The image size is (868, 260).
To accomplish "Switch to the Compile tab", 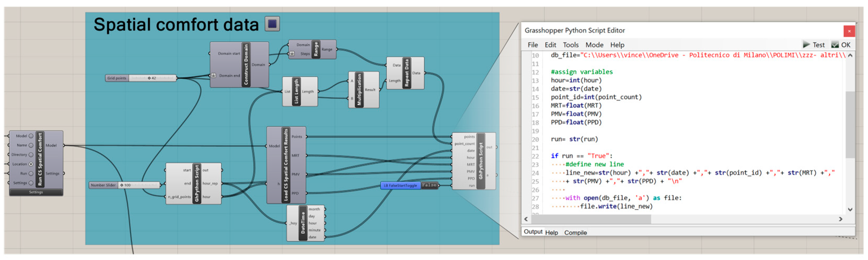I will pos(575,233).
